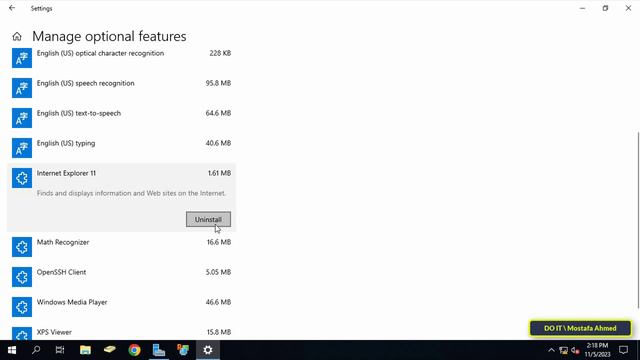
Task: Open the Action Center notifications icon
Action: [623, 350]
